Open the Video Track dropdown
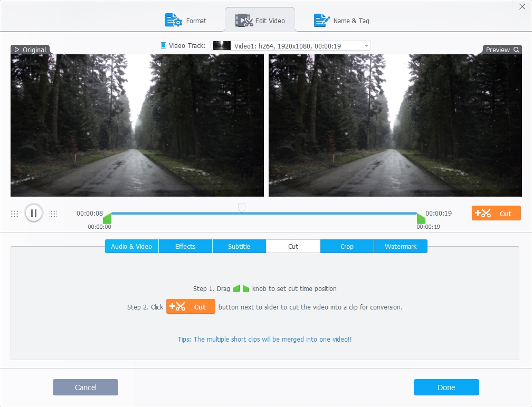Viewport: 532px width, 407px height. (x=291, y=46)
